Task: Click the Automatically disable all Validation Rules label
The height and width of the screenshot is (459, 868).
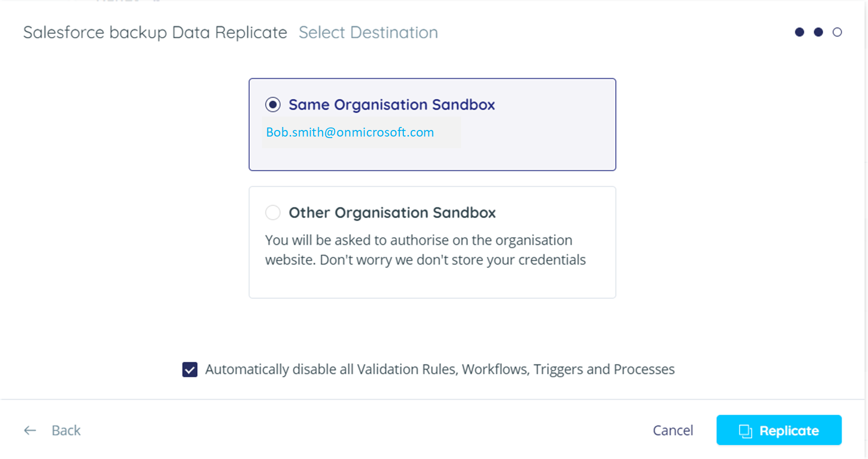Action: coord(440,369)
